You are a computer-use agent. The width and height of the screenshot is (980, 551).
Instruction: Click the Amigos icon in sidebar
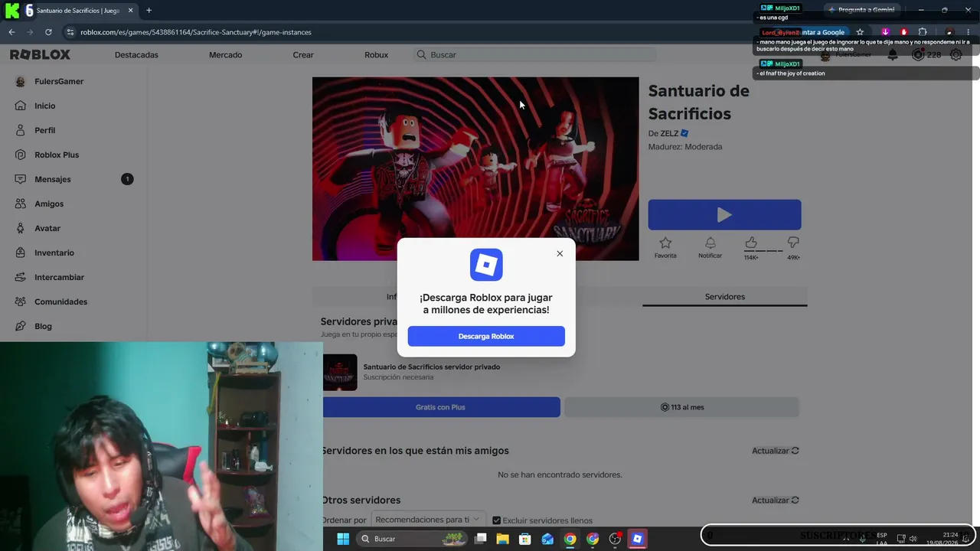21,204
